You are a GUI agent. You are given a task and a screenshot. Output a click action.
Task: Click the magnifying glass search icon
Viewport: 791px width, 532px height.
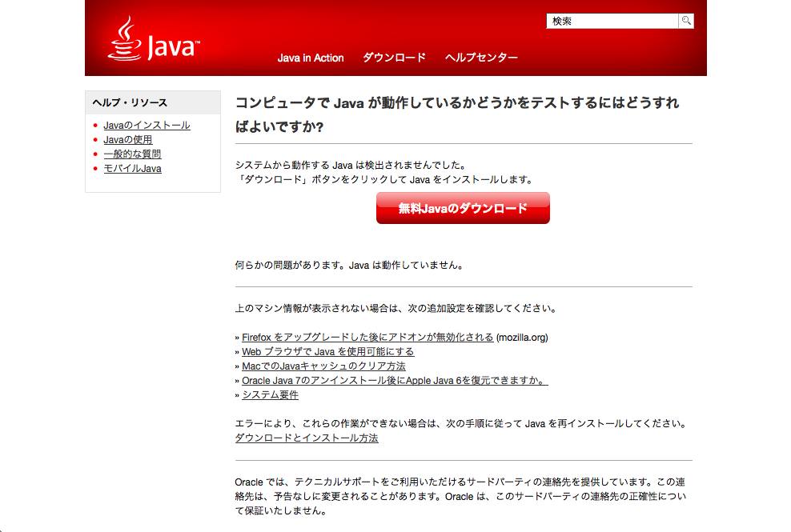click(x=686, y=21)
